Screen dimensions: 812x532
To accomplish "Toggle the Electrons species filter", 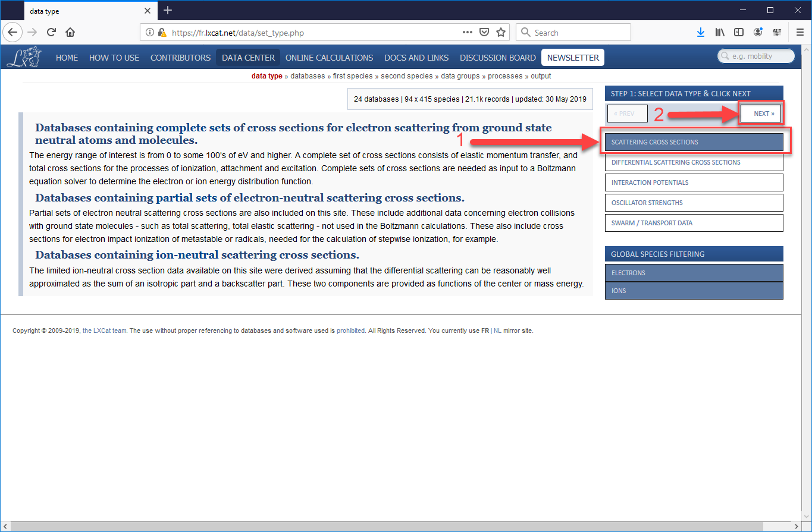I will point(694,273).
